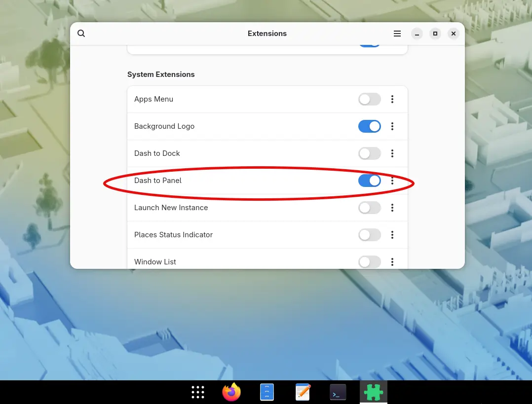This screenshot has width=532, height=404.
Task: Minimize the Extensions window
Action: (417, 34)
